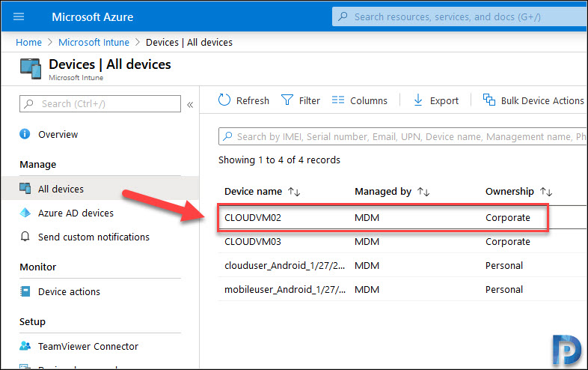Image resolution: width=588 pixels, height=370 pixels.
Task: Click MDM cell in CLOUDVM02 row
Action: pos(367,217)
